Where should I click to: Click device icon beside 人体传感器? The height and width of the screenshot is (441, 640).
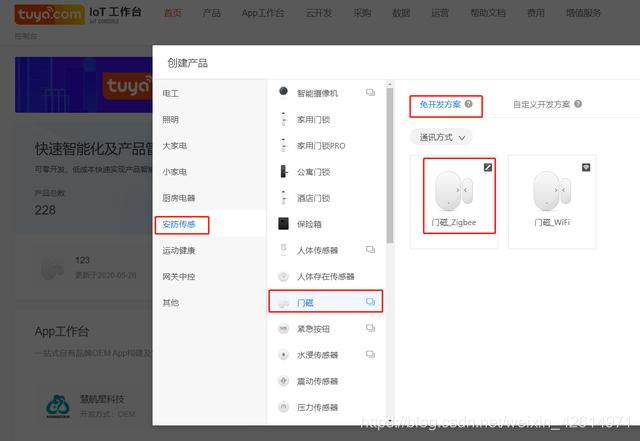coord(370,249)
